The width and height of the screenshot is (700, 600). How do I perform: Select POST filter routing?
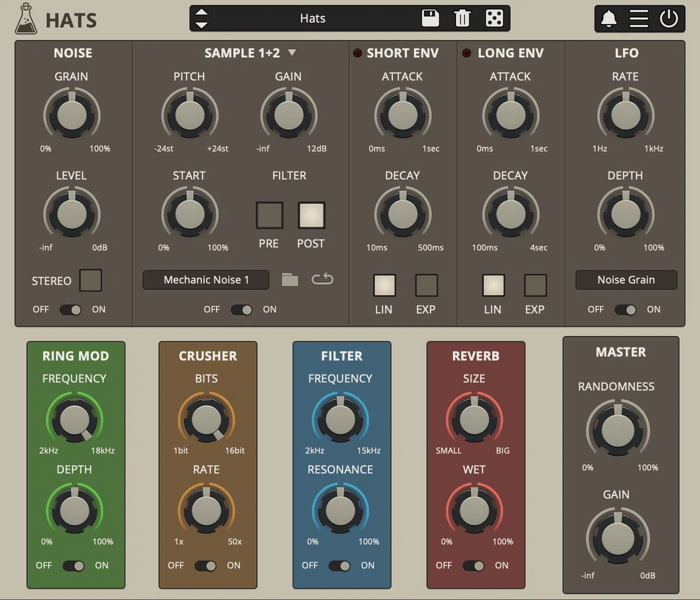[311, 214]
